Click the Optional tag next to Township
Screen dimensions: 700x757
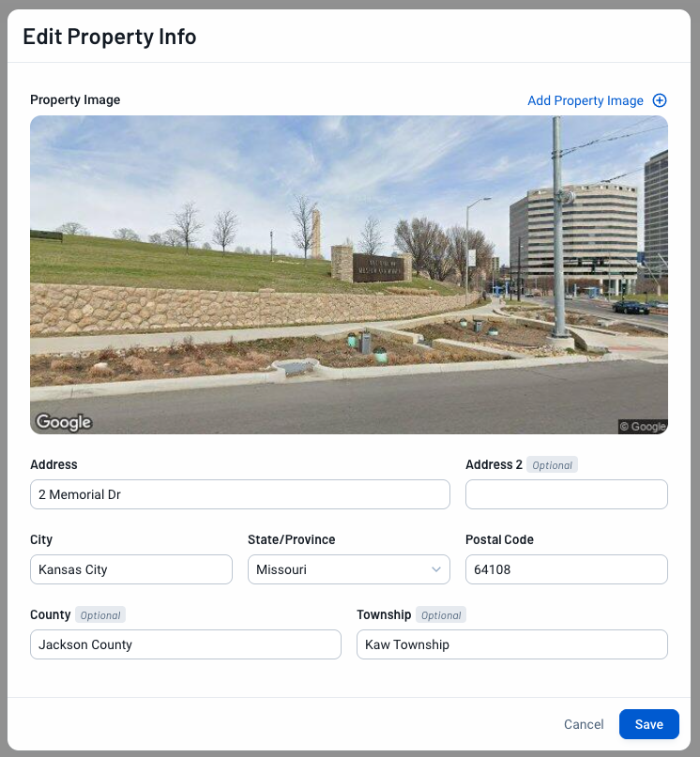click(441, 615)
